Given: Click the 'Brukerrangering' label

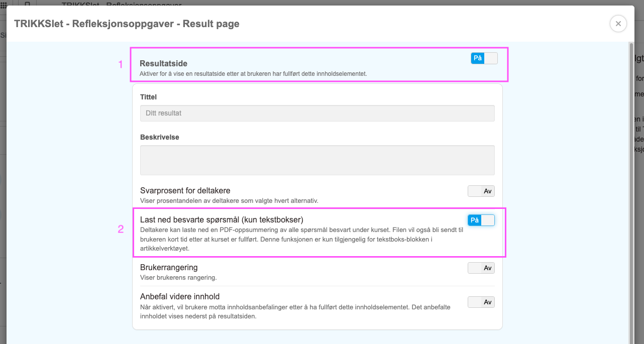Looking at the screenshot, I should pyautogui.click(x=169, y=268).
